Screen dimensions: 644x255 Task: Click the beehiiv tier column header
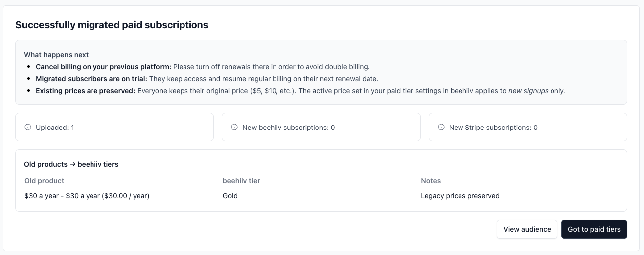241,181
